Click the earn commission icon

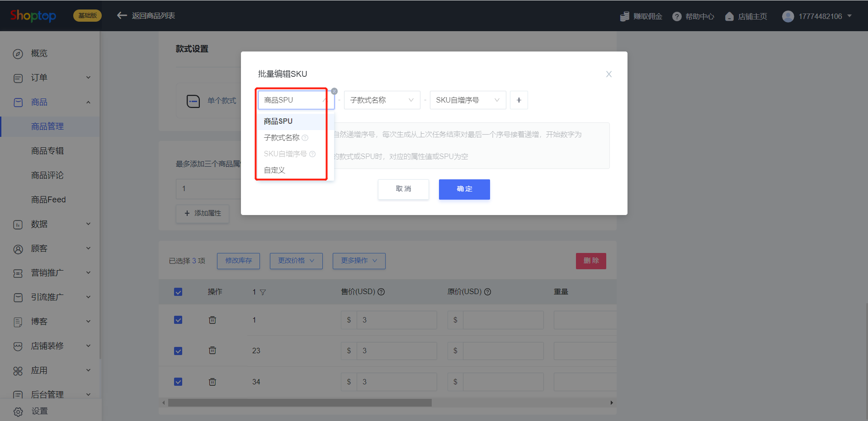(624, 16)
